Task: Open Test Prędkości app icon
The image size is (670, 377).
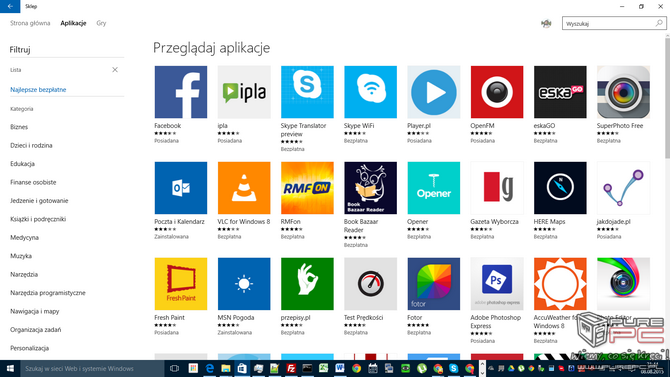Action: coord(370,284)
